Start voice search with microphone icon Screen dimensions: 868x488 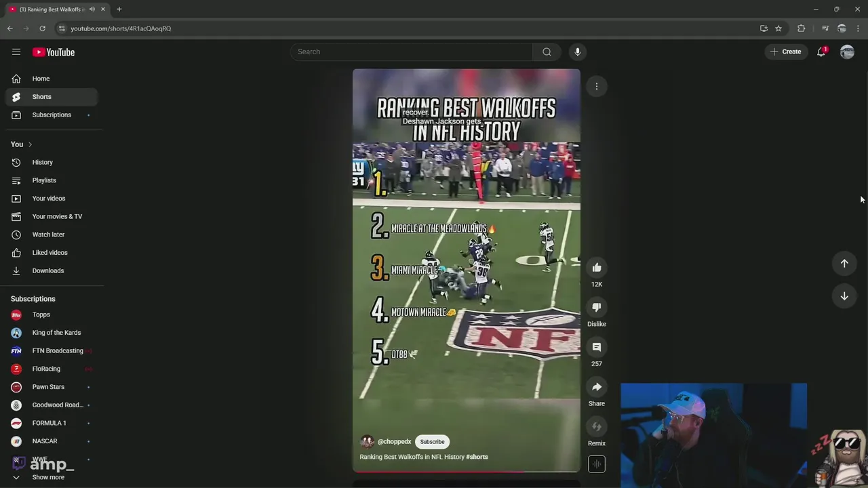[x=578, y=52]
